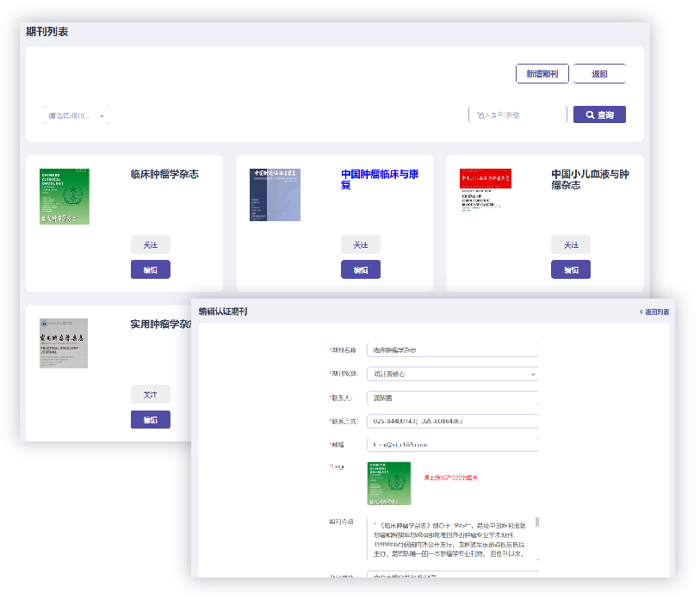Open the 中国肿瘤临床与康复 journal title link
This screenshot has height=605, width=700.
pos(380,179)
